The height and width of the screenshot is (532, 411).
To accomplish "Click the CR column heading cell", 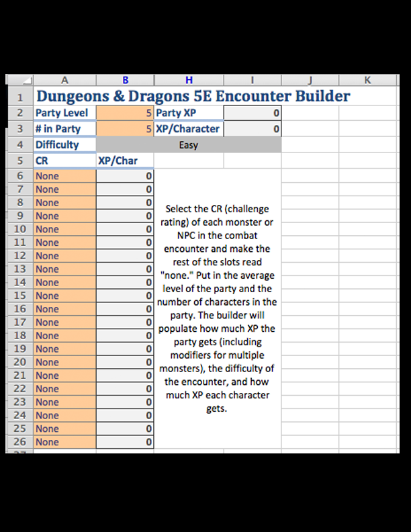I will pyautogui.click(x=64, y=161).
